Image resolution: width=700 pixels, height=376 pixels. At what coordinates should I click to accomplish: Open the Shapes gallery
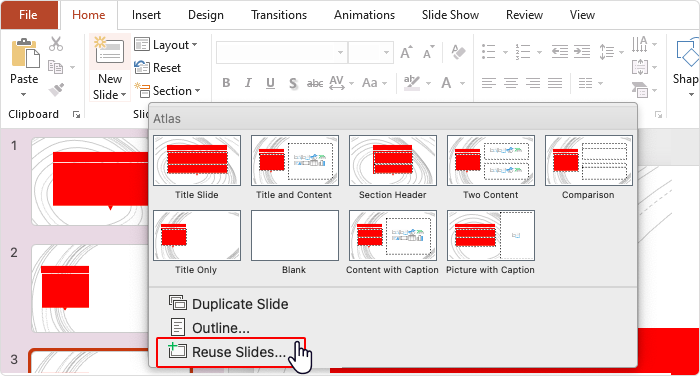tap(687, 67)
